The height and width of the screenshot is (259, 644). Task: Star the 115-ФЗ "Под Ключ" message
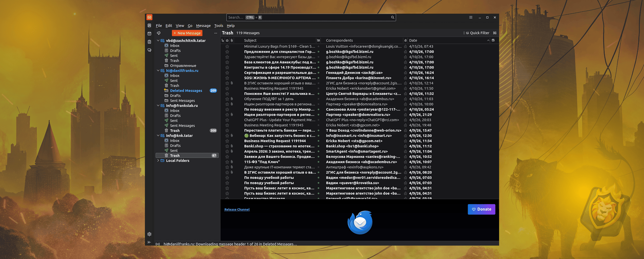(x=227, y=162)
